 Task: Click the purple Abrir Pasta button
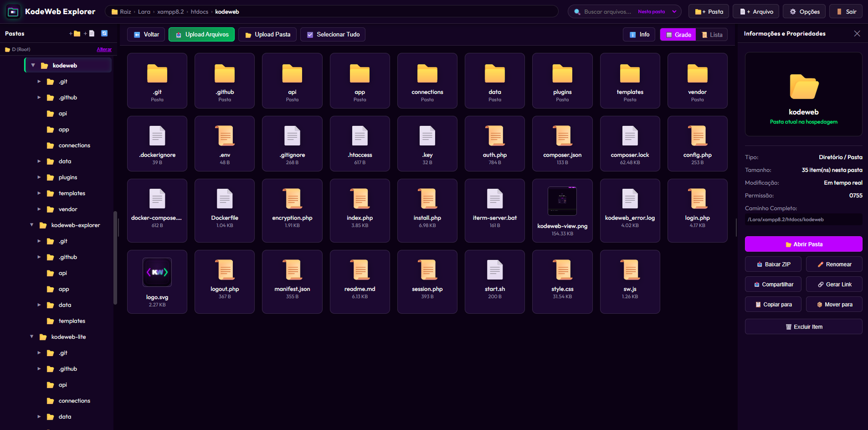click(803, 244)
